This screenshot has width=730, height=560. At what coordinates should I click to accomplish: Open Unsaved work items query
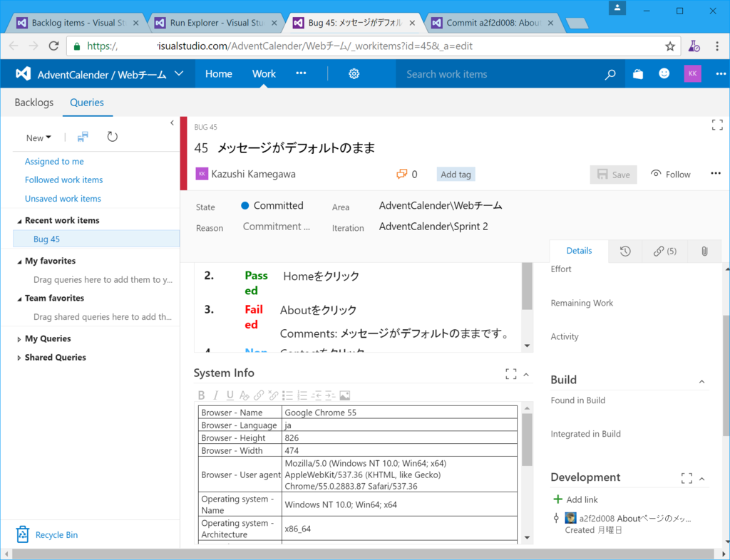[x=63, y=199]
